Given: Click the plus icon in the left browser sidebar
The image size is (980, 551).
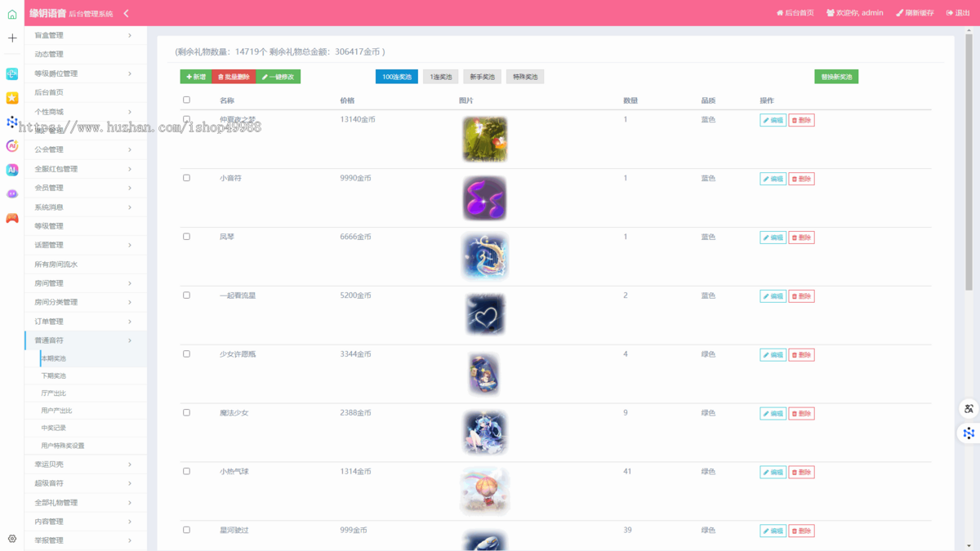Looking at the screenshot, I should coord(12,38).
